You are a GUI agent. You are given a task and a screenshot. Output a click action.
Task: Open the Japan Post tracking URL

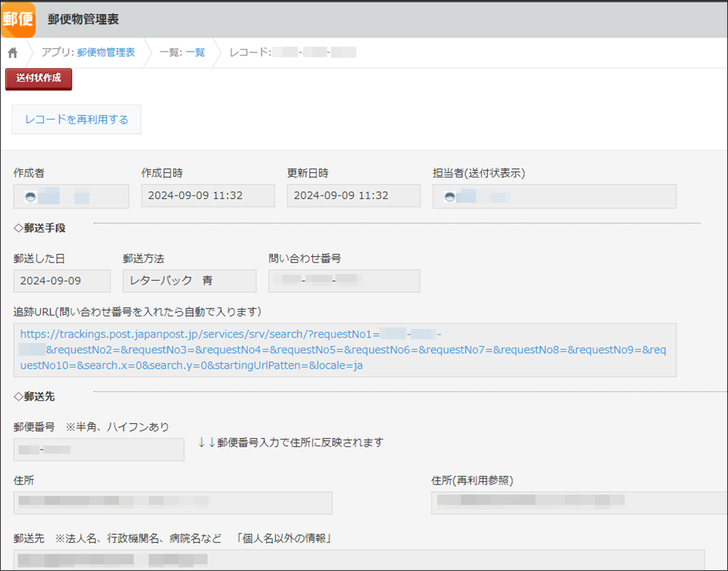[342, 350]
